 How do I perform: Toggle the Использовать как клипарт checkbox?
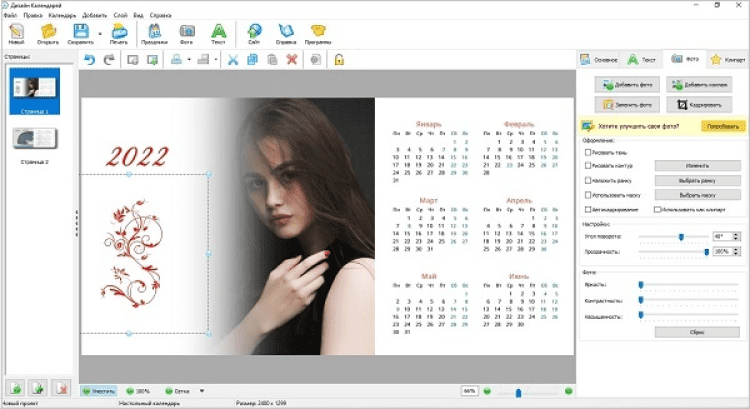[657, 209]
